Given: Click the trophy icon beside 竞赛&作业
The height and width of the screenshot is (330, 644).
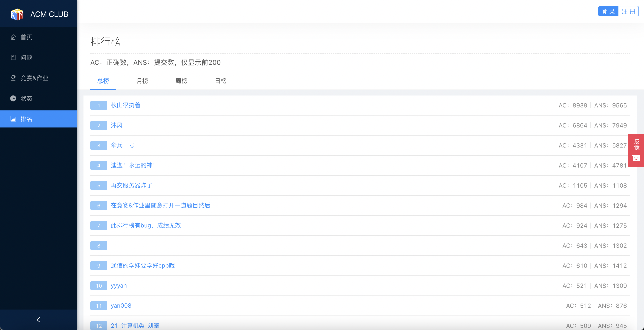Looking at the screenshot, I should [13, 78].
